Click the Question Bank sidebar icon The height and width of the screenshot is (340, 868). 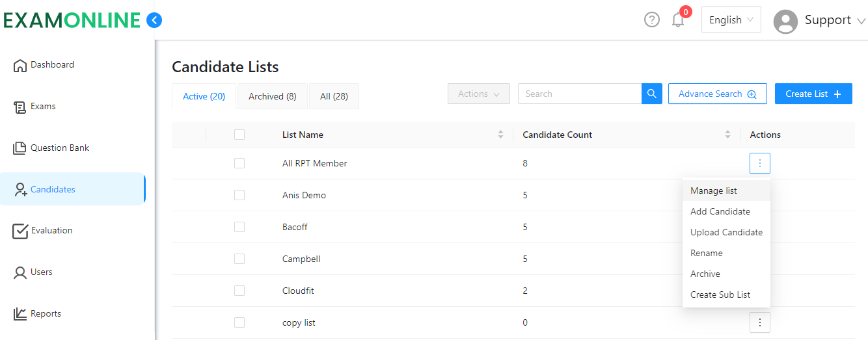(20, 148)
